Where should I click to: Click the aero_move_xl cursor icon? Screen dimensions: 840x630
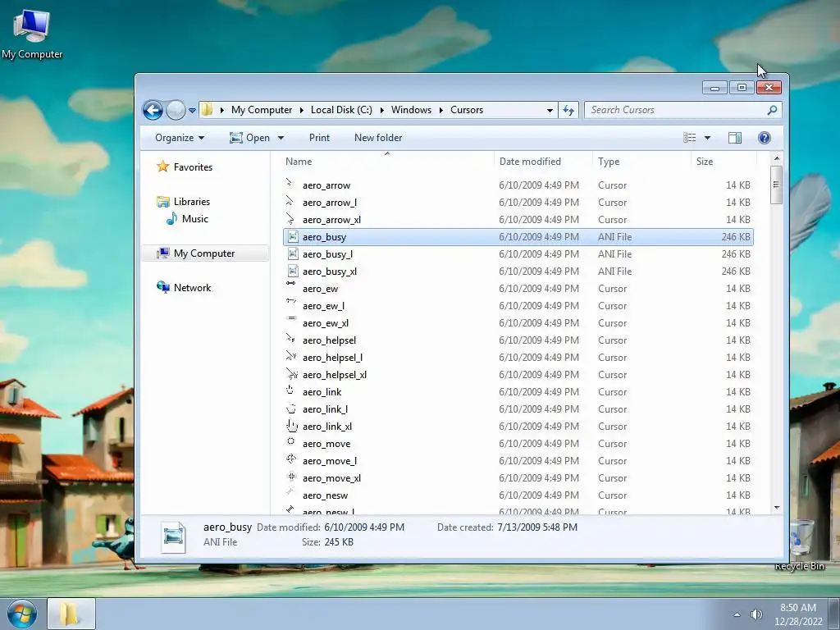tap(291, 477)
